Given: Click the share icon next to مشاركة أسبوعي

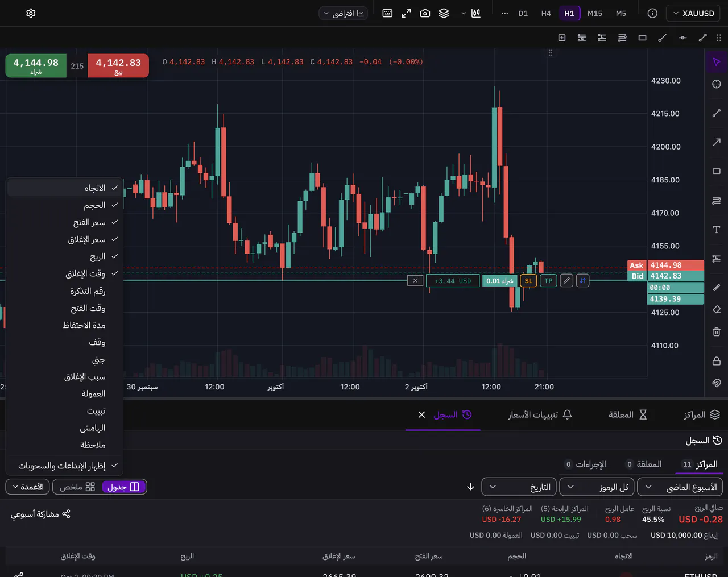Looking at the screenshot, I should pos(66,514).
